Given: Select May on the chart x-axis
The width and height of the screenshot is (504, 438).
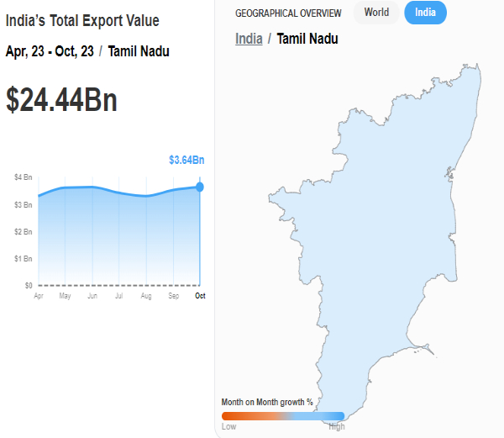Looking at the screenshot, I should (65, 296).
